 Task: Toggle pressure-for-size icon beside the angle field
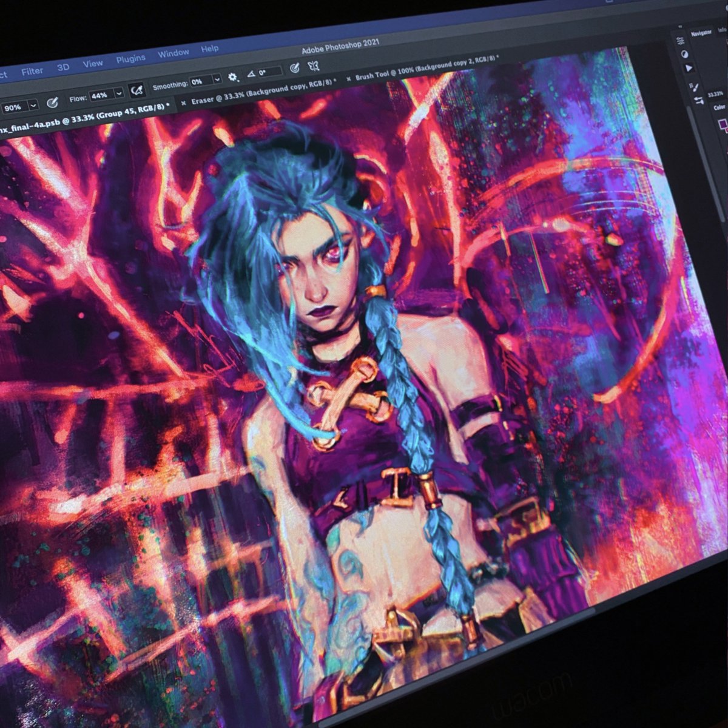[x=295, y=68]
